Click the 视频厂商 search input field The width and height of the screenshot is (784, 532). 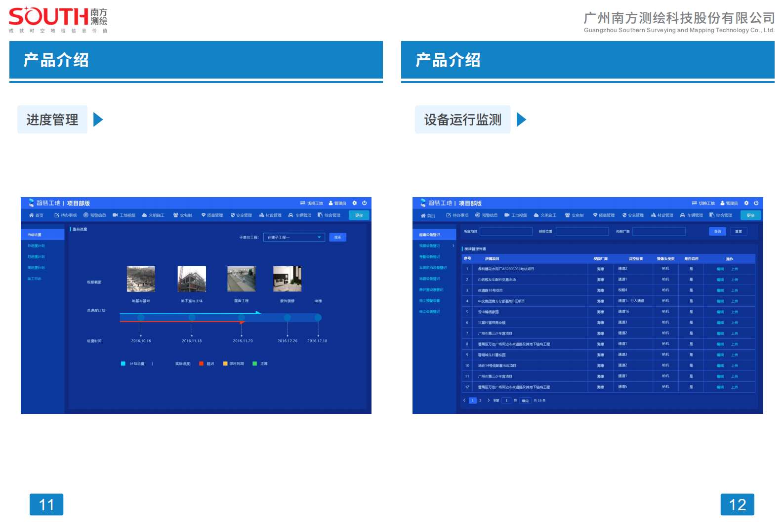tap(659, 232)
